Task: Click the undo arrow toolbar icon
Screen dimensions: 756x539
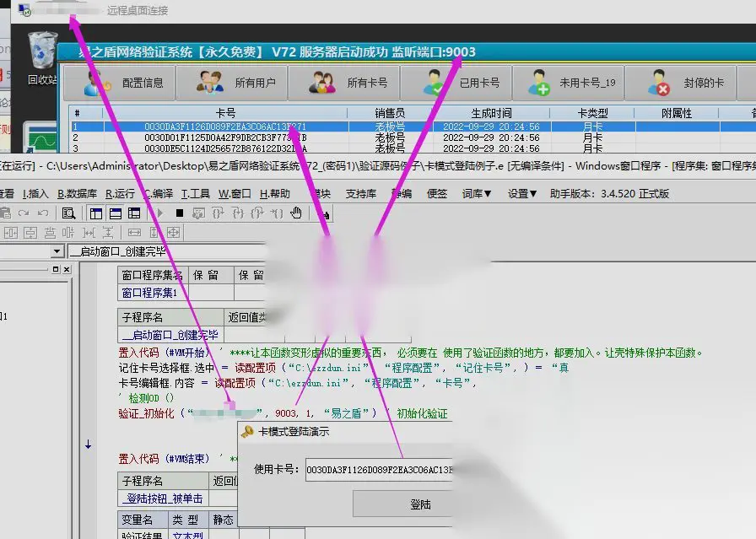Action: 43,213
